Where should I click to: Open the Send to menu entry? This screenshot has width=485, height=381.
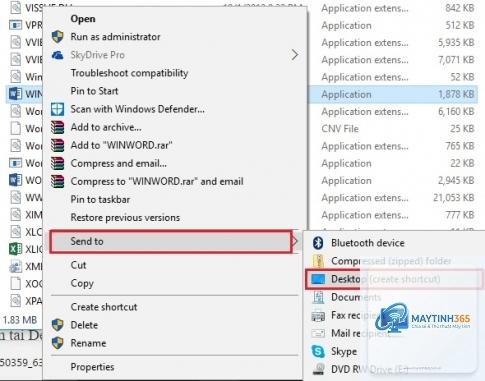[171, 241]
